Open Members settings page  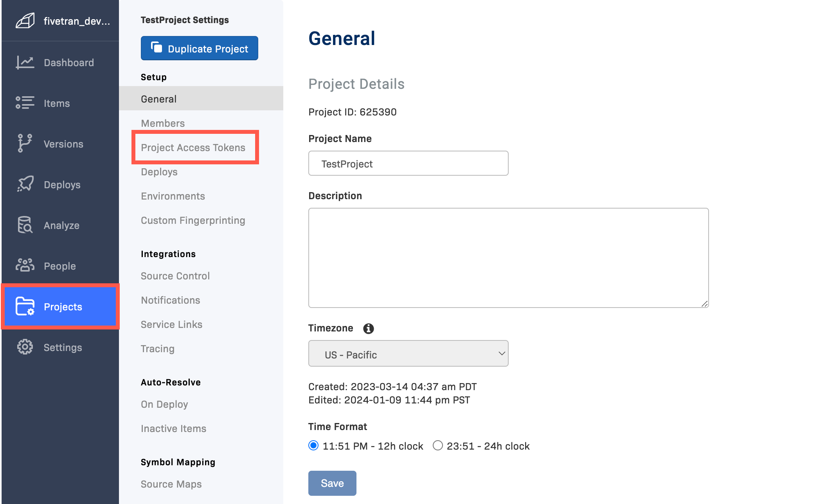163,123
